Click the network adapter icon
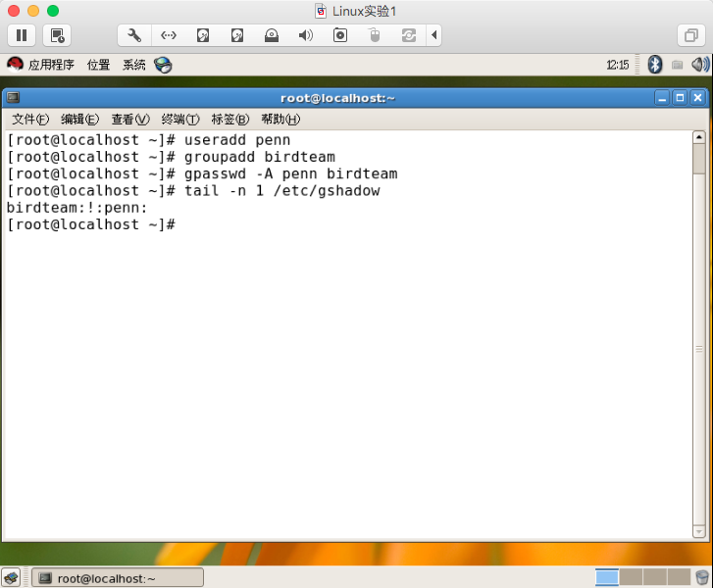713x588 pixels. (169, 36)
